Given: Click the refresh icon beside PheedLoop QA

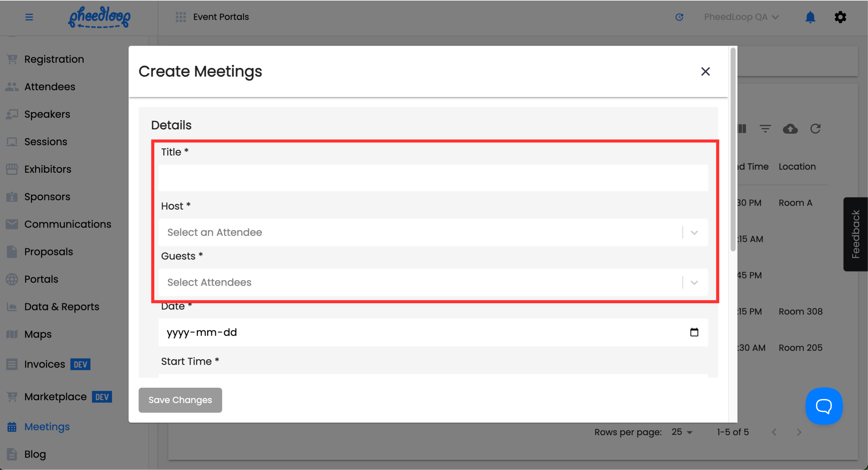Looking at the screenshot, I should point(679,17).
